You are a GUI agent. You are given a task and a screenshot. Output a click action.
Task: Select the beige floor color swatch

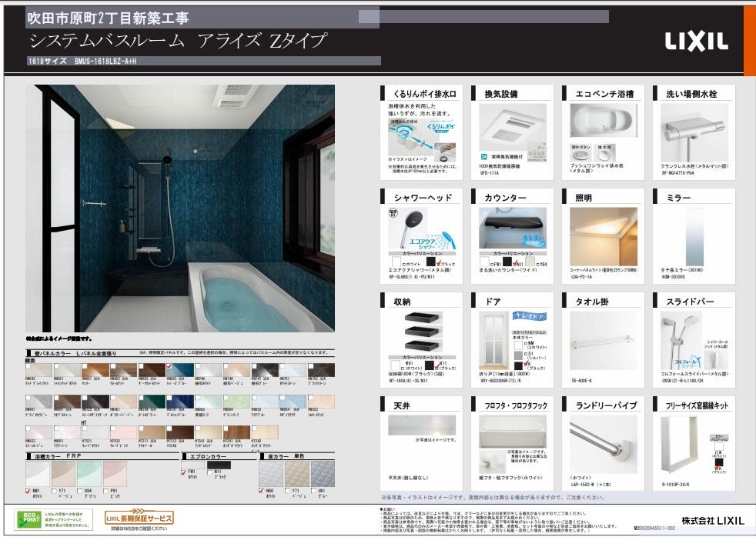[297, 474]
